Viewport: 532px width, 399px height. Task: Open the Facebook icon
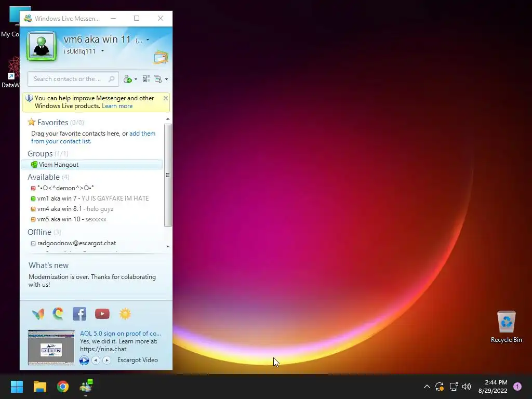(x=79, y=314)
